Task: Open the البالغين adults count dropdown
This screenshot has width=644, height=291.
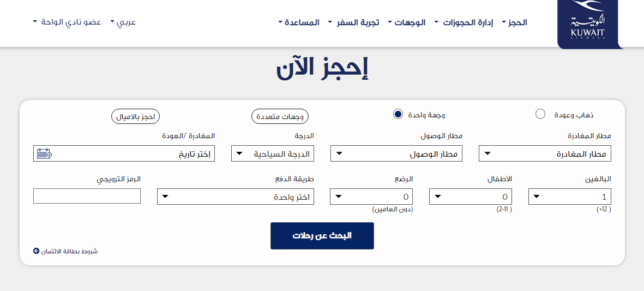Action: tap(570, 197)
